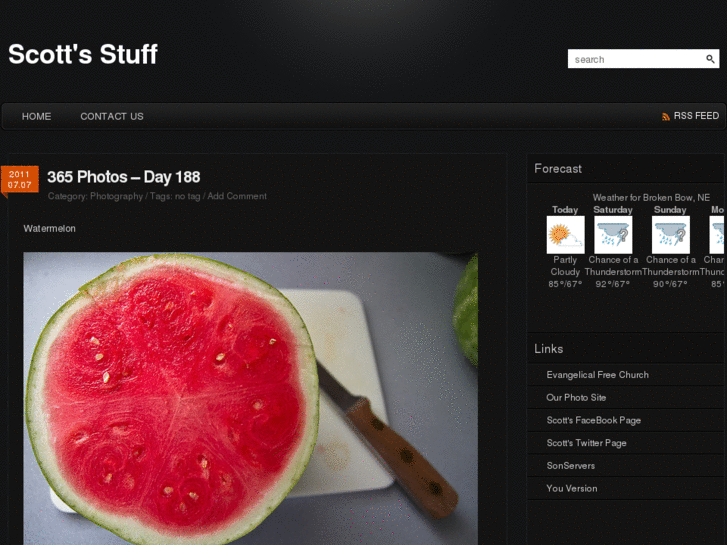The image size is (727, 545).
Task: Open the RSS Feed link
Action: click(696, 116)
